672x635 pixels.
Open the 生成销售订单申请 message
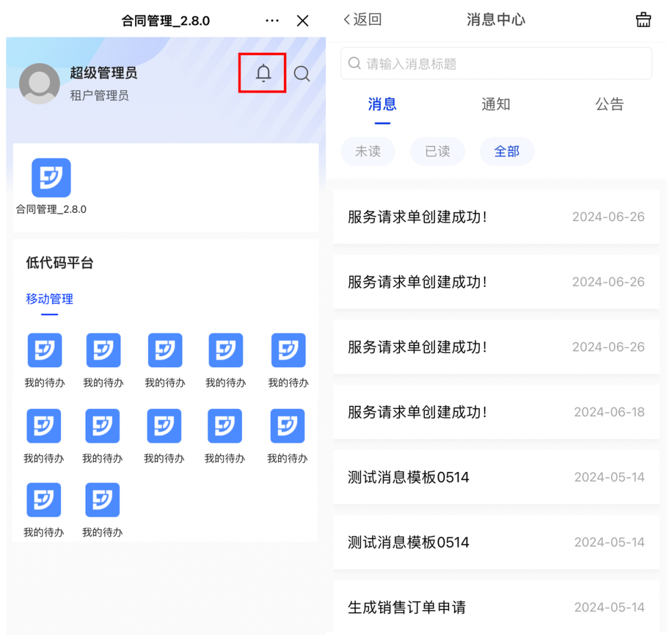496,607
